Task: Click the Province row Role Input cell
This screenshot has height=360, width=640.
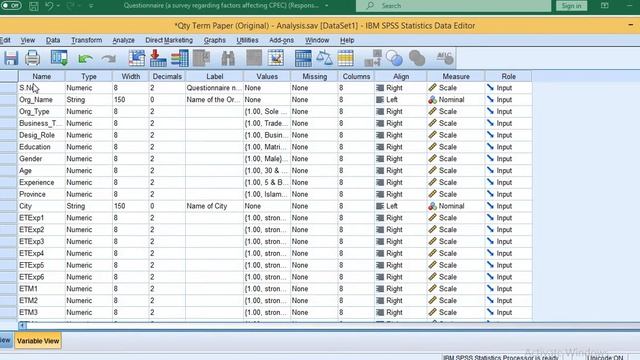Action: [x=509, y=194]
